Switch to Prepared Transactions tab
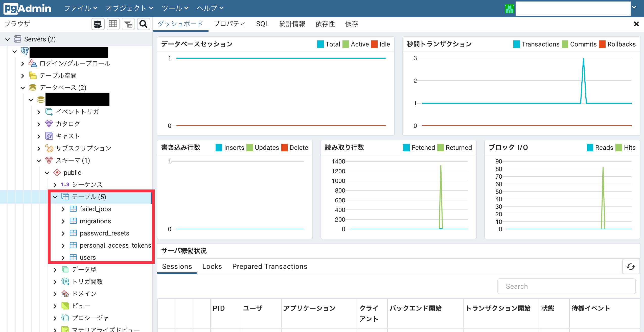The width and height of the screenshot is (644, 332). (x=269, y=267)
